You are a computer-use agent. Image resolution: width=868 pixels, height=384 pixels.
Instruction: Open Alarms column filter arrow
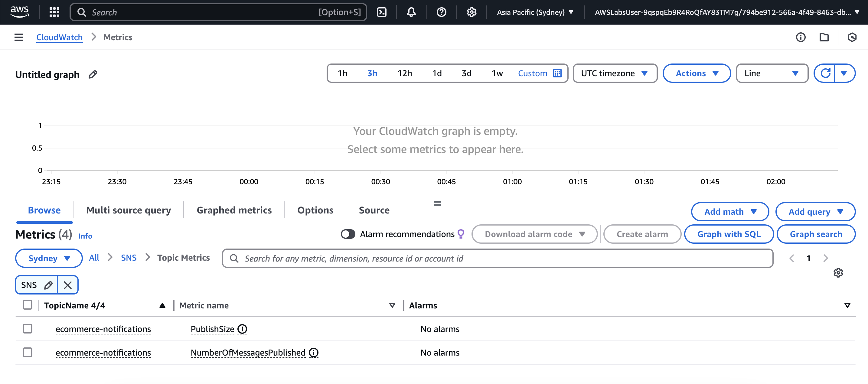(x=847, y=305)
